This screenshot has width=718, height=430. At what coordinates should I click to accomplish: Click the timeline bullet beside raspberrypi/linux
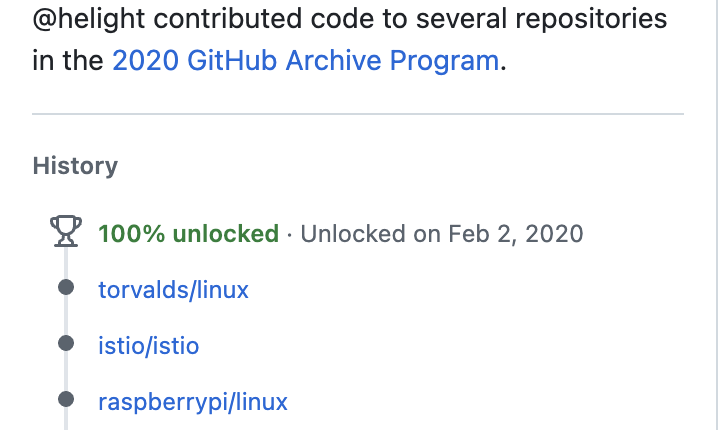point(66,400)
